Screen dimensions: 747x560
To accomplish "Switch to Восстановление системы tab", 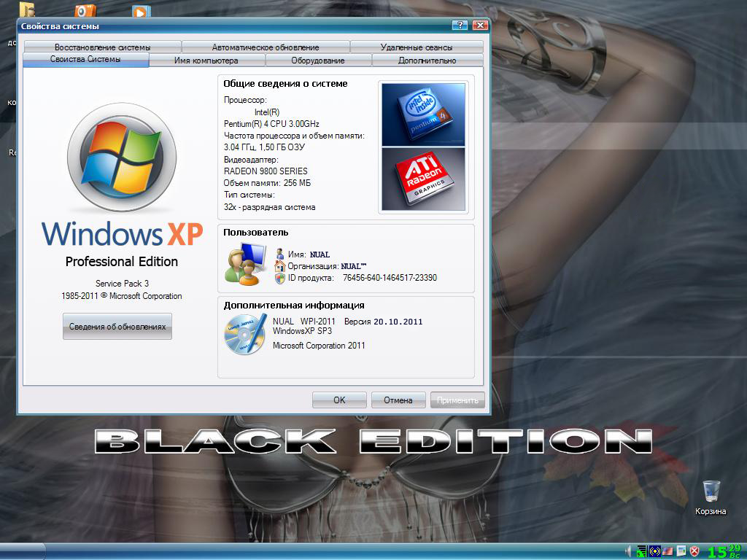I will [x=102, y=47].
